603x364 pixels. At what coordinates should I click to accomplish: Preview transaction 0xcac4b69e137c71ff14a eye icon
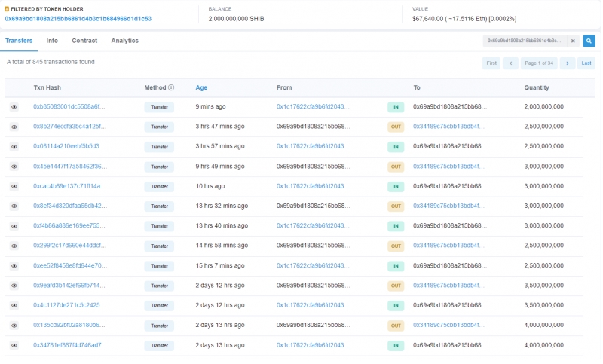14,186
